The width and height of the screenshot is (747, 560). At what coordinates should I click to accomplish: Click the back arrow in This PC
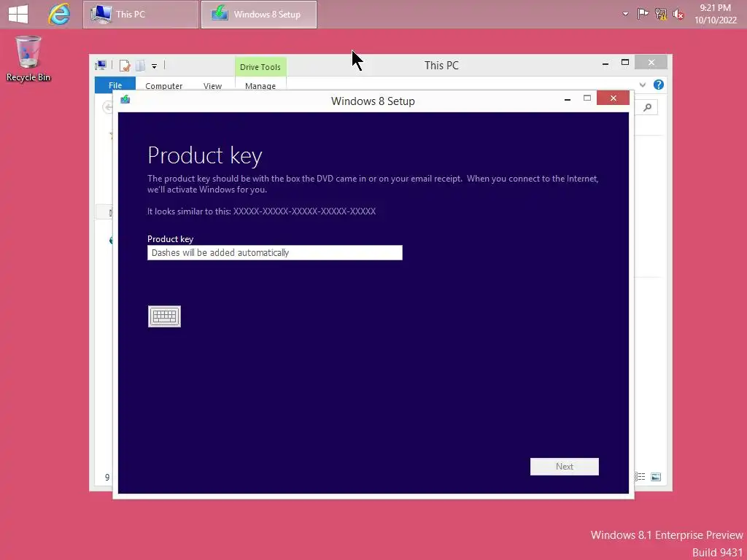(108, 107)
